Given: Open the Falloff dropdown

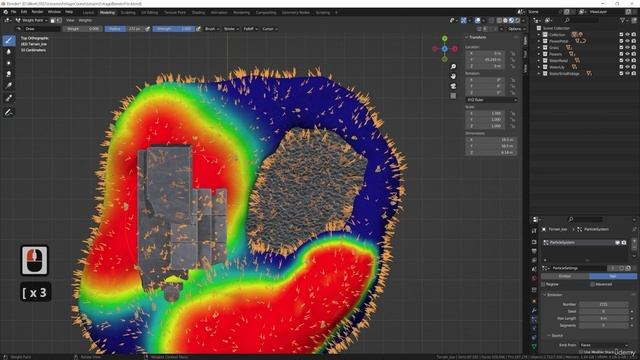Looking at the screenshot, I should (250, 29).
